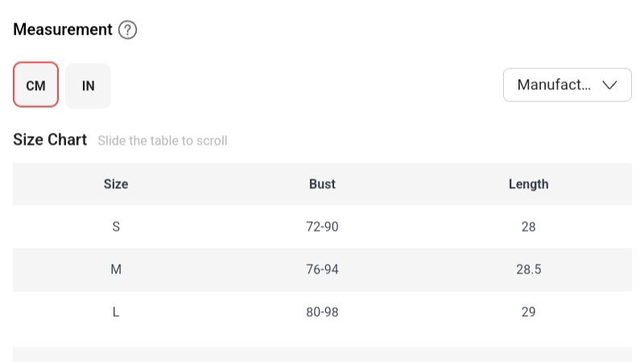The width and height of the screenshot is (644, 362).
Task: Click the Size Chart heading
Action: click(x=50, y=140)
